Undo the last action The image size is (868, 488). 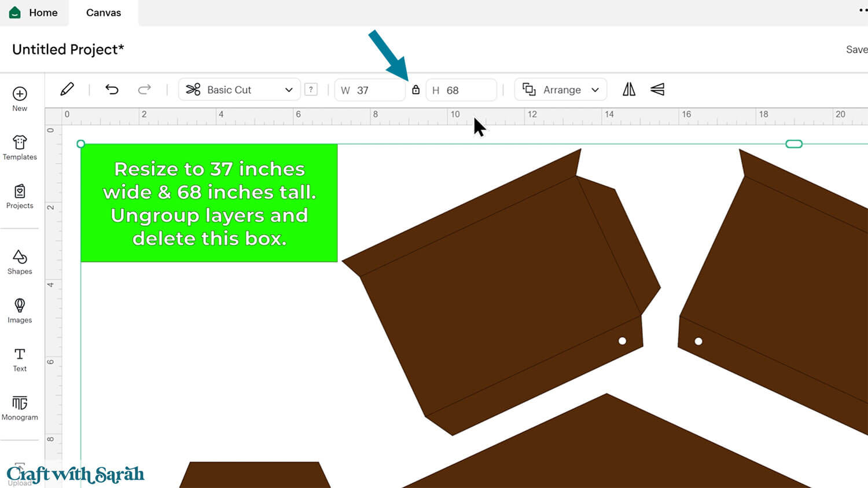[x=112, y=89]
